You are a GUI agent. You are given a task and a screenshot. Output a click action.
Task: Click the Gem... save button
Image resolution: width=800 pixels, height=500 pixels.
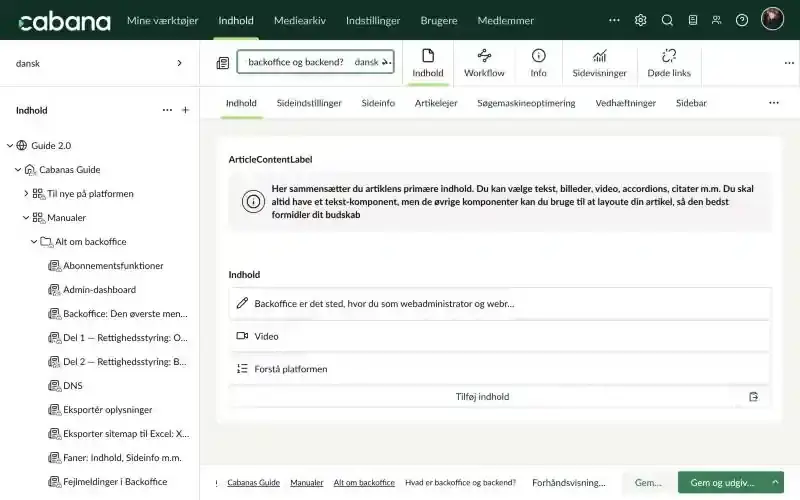tap(648, 482)
